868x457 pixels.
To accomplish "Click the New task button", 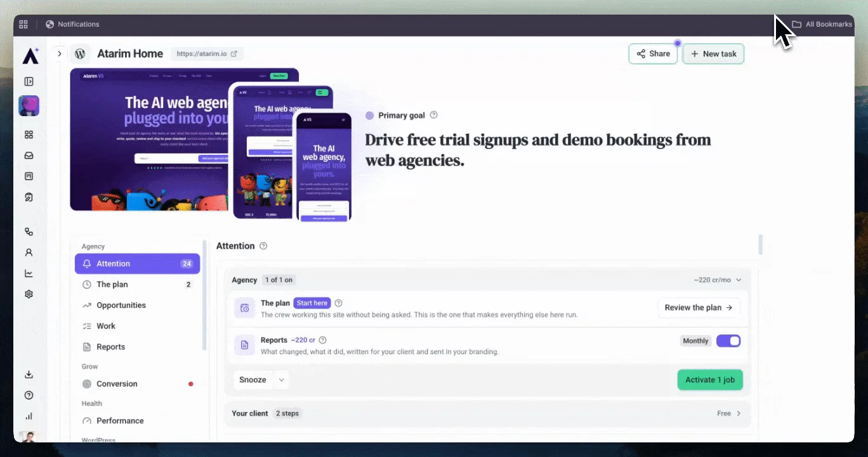I will (x=713, y=54).
